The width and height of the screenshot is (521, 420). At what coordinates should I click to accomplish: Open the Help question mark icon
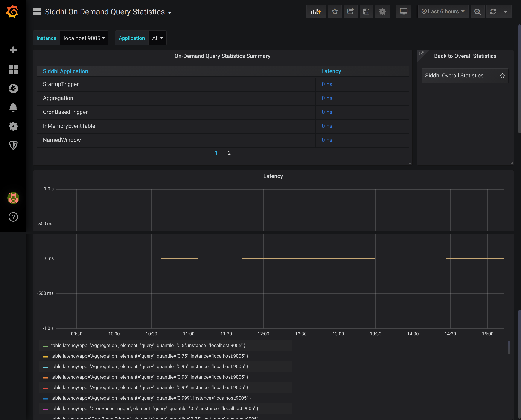[x=13, y=217]
